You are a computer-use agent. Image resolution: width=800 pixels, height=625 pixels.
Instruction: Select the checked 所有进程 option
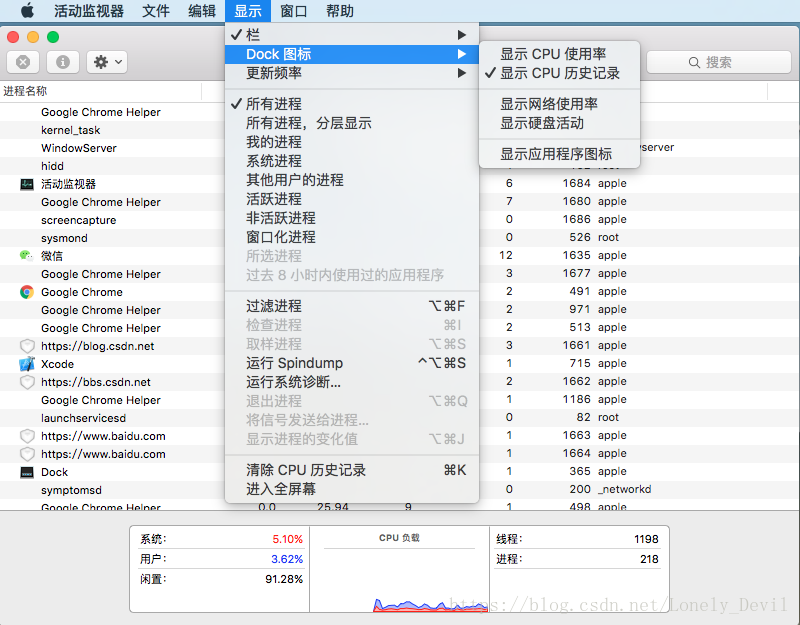[352, 104]
